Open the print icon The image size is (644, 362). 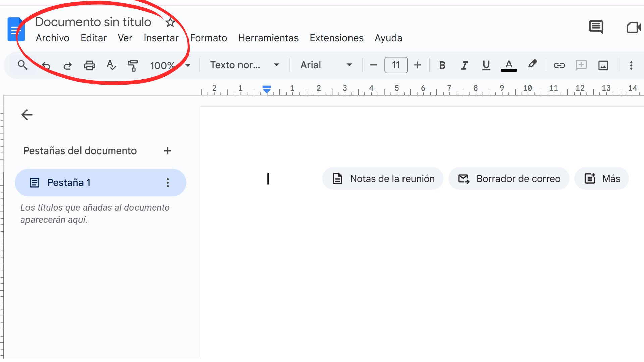[89, 65]
